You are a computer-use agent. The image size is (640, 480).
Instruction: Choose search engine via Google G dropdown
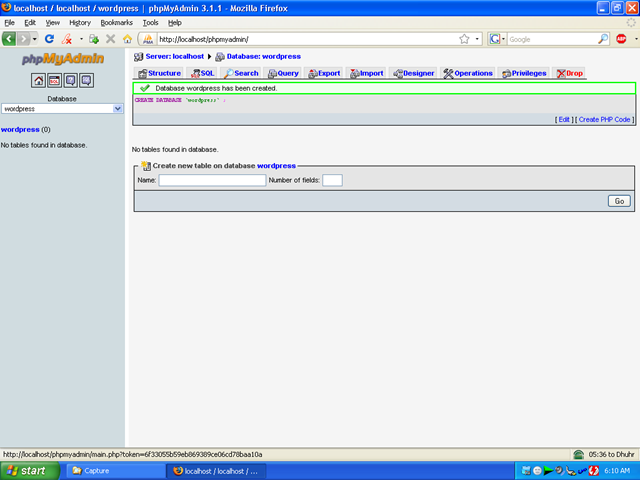[x=497, y=39]
